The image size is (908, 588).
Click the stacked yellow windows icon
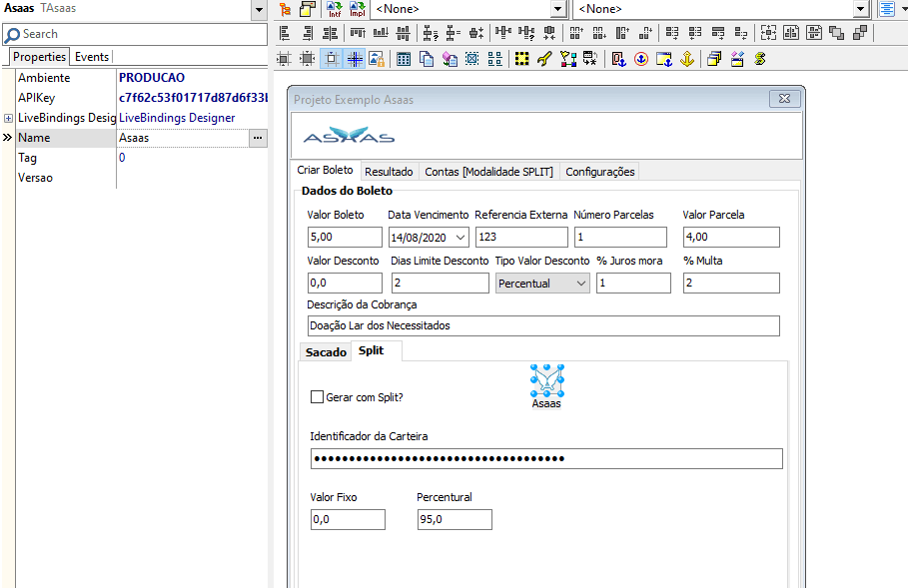click(714, 59)
